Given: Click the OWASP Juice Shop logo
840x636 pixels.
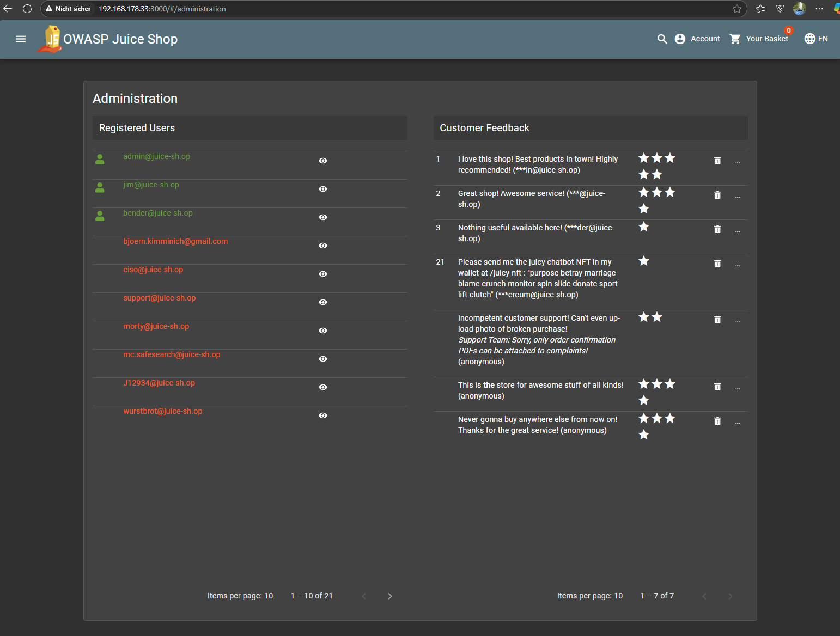Looking at the screenshot, I should [x=51, y=39].
